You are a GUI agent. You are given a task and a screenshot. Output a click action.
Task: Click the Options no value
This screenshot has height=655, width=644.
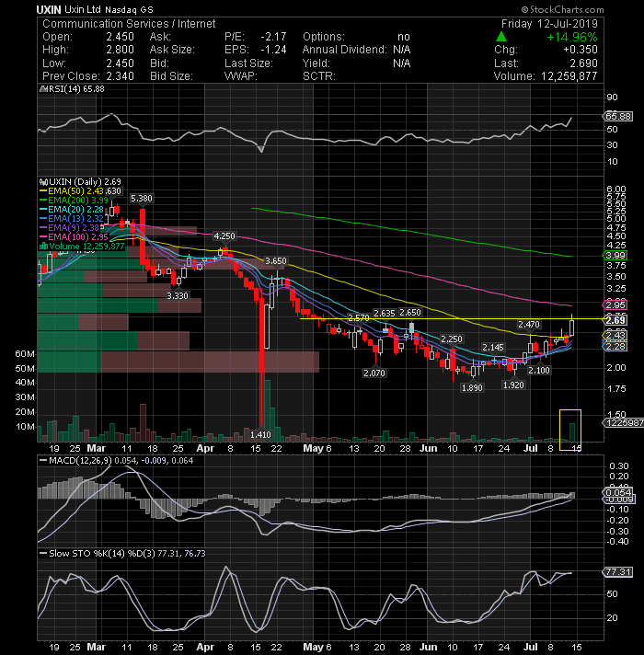pyautogui.click(x=404, y=37)
